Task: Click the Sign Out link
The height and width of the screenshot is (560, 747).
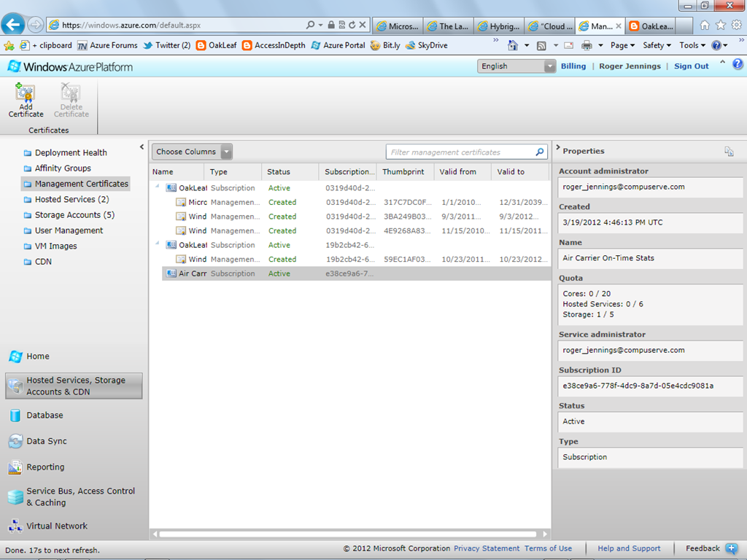Action: (691, 66)
